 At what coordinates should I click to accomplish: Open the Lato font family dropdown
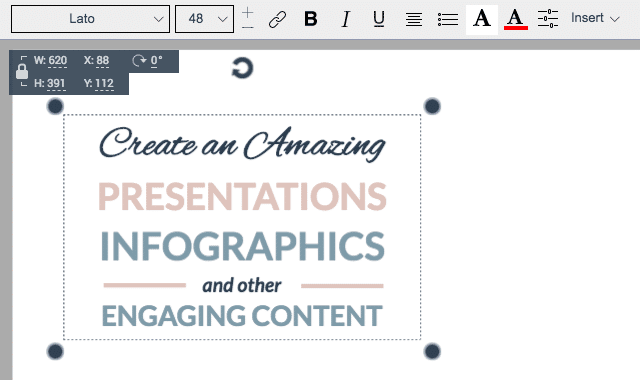(90, 19)
